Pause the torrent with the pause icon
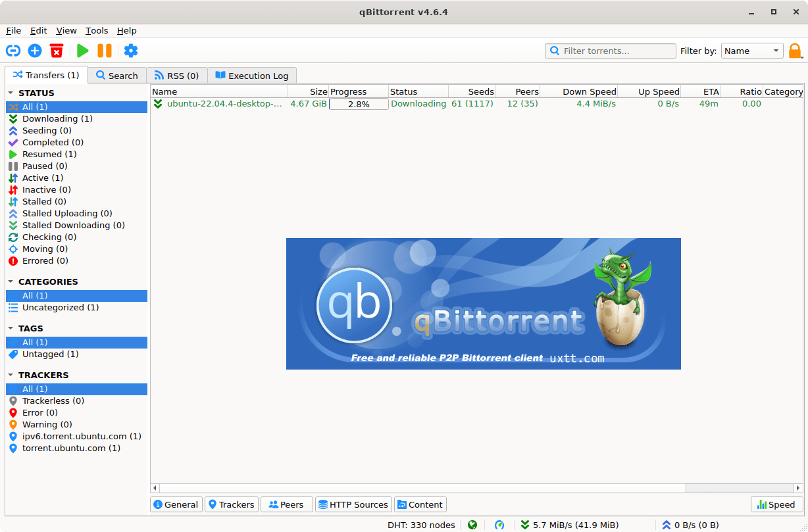Image resolution: width=808 pixels, height=532 pixels. point(105,51)
